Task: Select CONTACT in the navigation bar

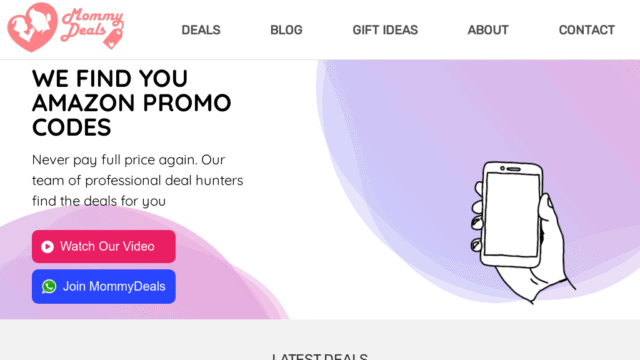Action: pyautogui.click(x=587, y=30)
